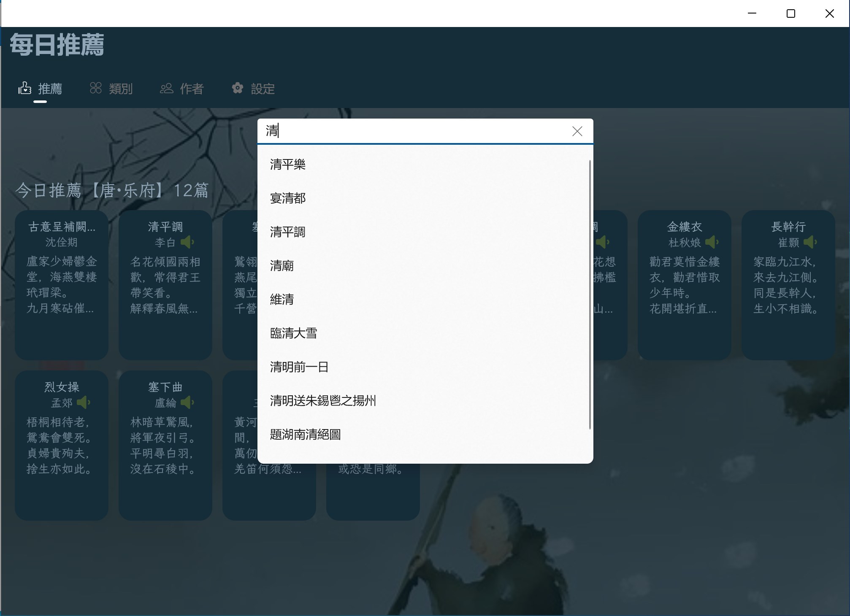The width and height of the screenshot is (850, 616).
Task: Maximize the application window
Action: coord(790,14)
